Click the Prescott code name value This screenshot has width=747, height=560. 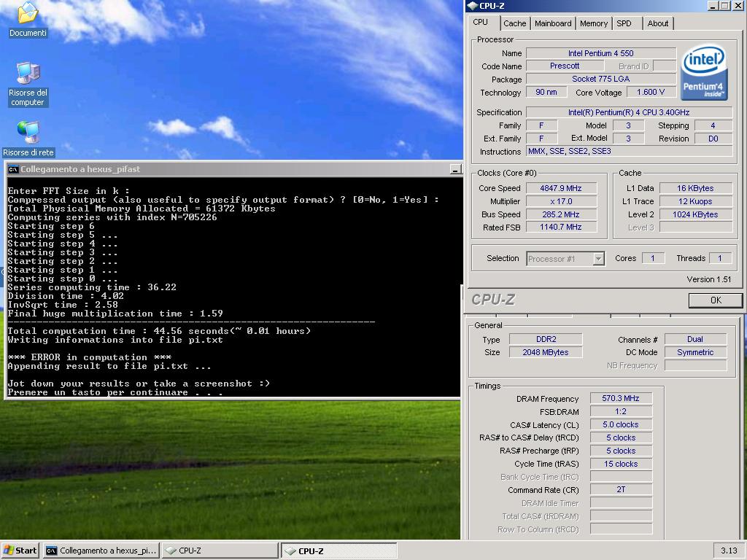(565, 66)
